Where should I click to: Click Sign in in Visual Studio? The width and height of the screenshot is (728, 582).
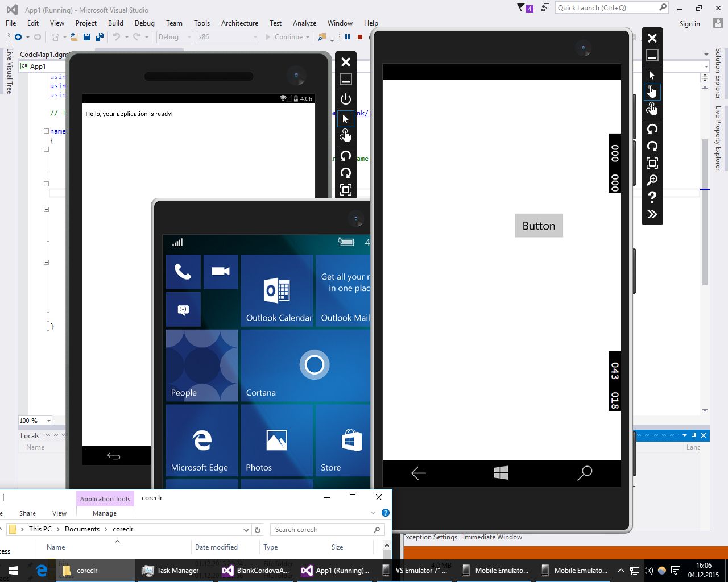pyautogui.click(x=689, y=24)
